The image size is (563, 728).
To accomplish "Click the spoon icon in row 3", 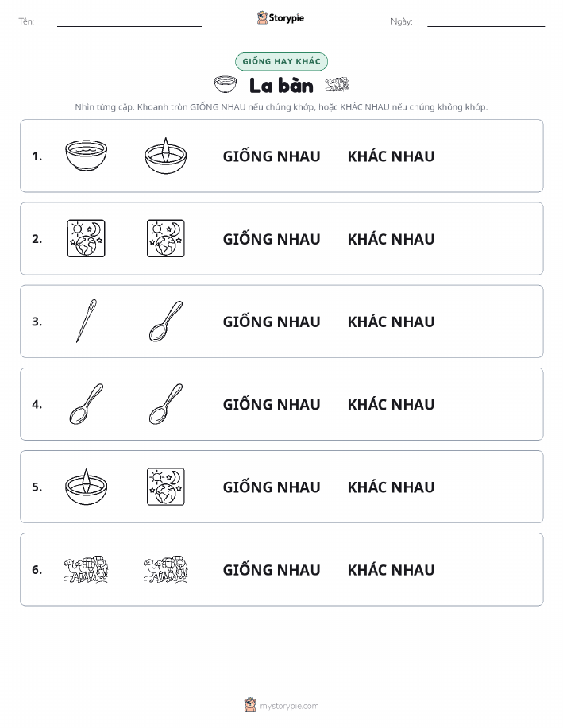I will click(166, 322).
